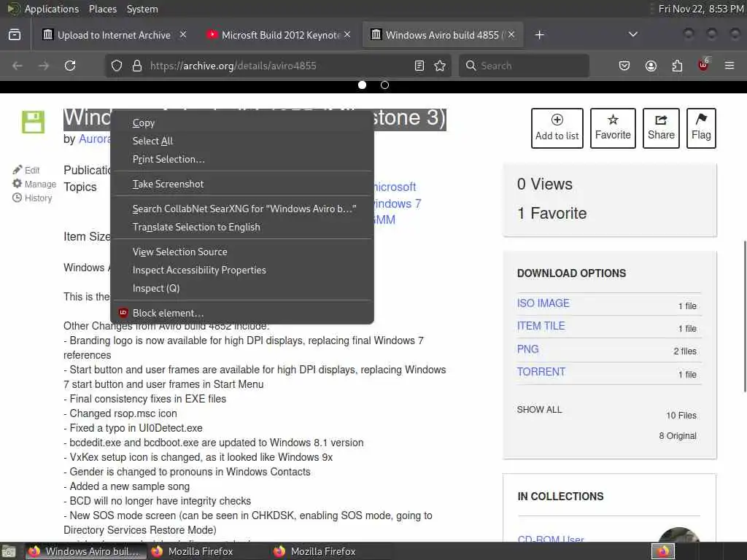Toggle reader view icon in address bar
This screenshot has height=560, width=747.
tap(419, 66)
